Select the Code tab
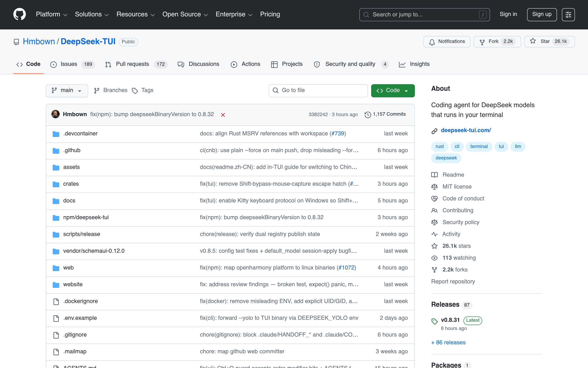This screenshot has width=588, height=368. pyautogui.click(x=28, y=64)
